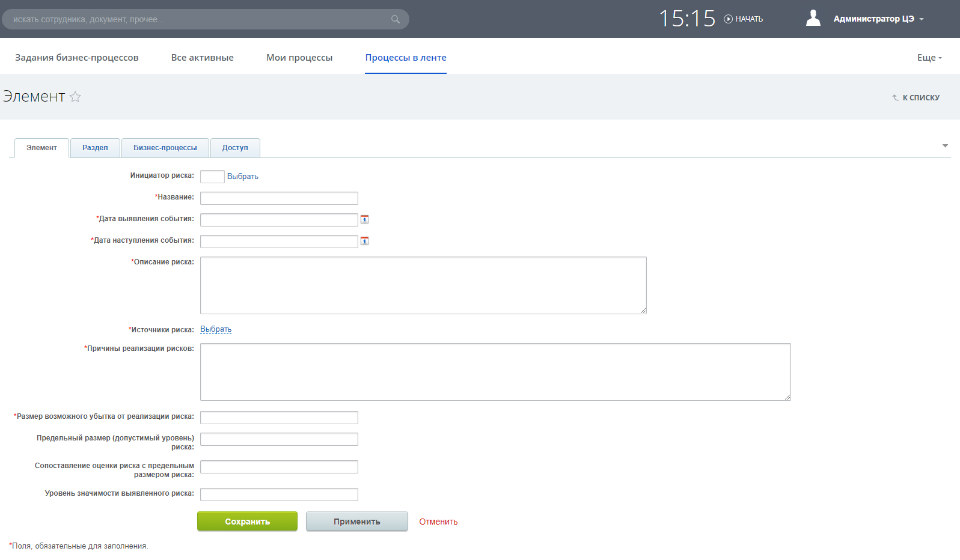Click into the Описание риска text area
The height and width of the screenshot is (560, 960).
(x=423, y=285)
